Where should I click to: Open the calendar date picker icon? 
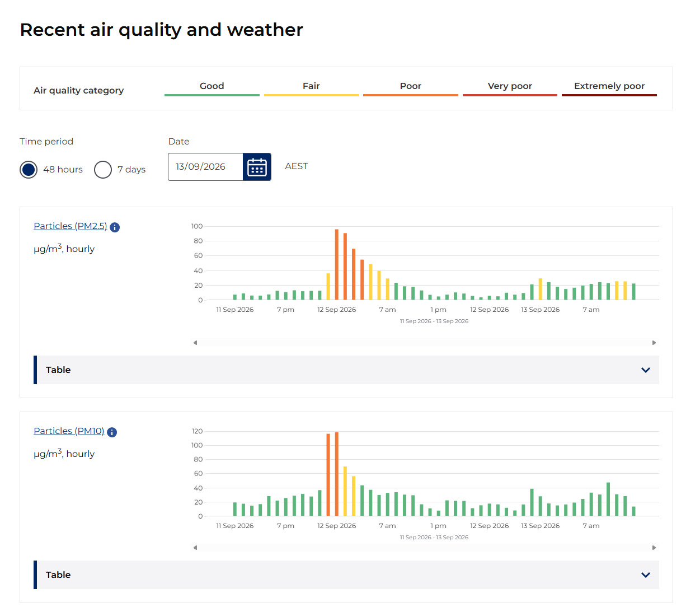click(x=257, y=167)
